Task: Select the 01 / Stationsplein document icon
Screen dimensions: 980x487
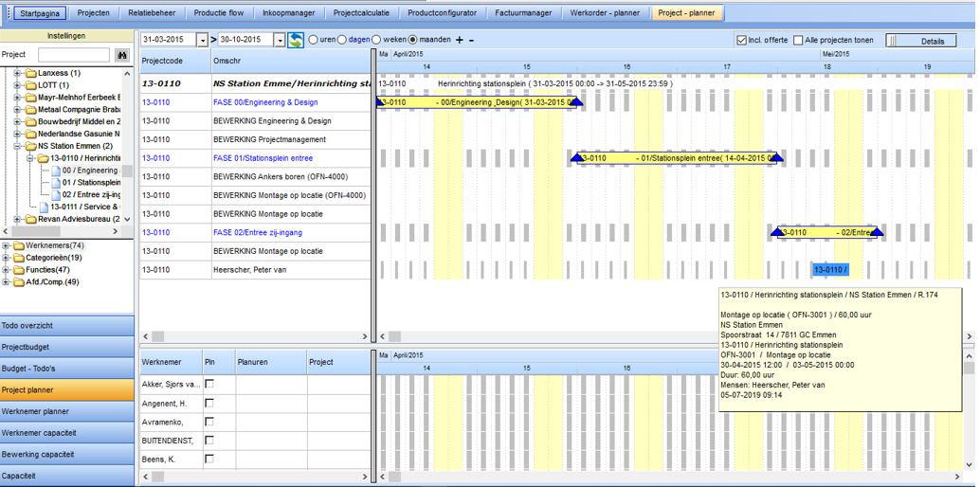Action: tap(55, 183)
